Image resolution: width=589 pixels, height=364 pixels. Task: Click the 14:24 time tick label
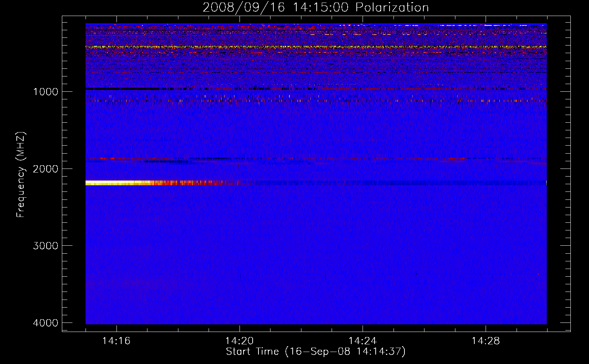(x=363, y=341)
